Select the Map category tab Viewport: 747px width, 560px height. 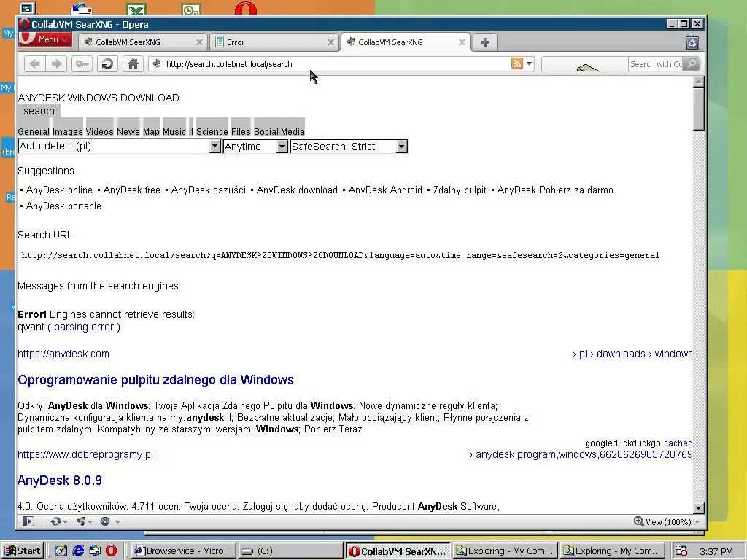pyautogui.click(x=151, y=131)
